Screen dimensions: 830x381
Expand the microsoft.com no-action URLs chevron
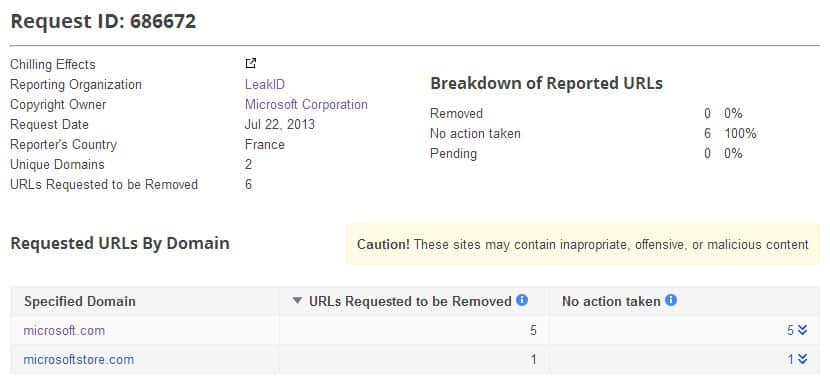click(x=802, y=330)
